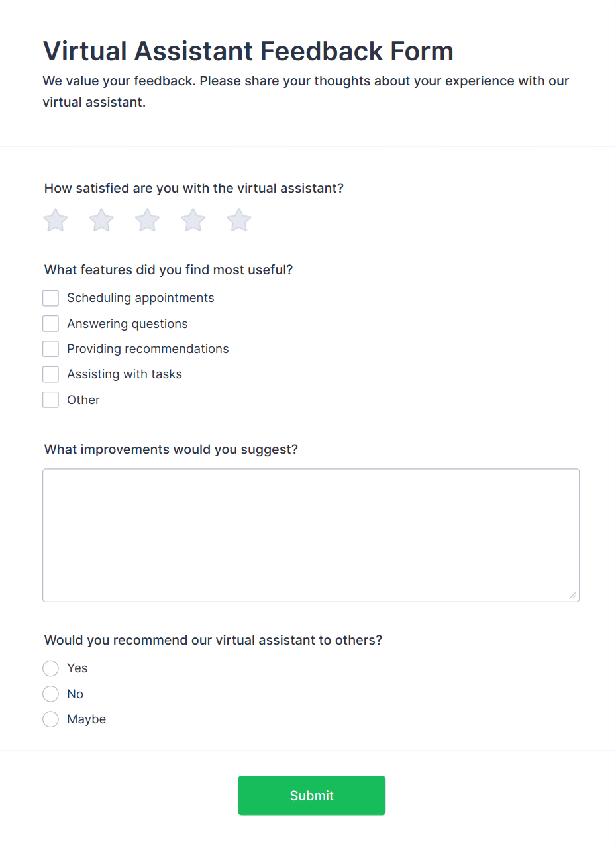Select the No recommendation option
Viewport: 616px width, 848px height.
[50, 694]
